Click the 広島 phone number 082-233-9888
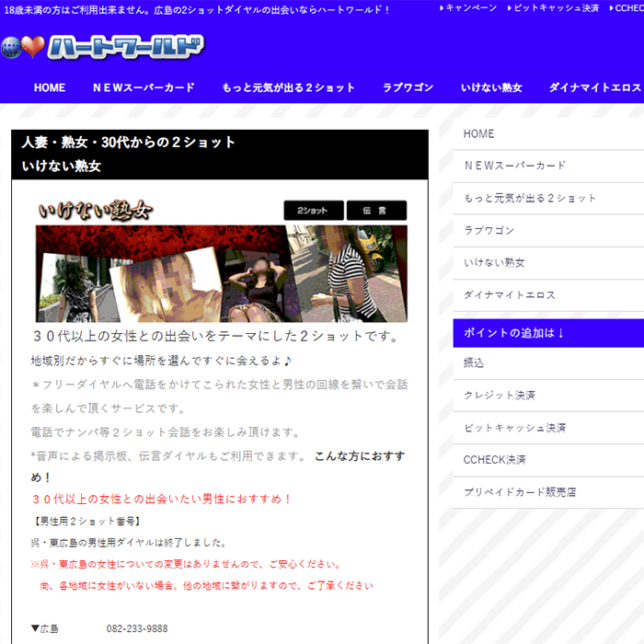The image size is (644, 644). 137,628
